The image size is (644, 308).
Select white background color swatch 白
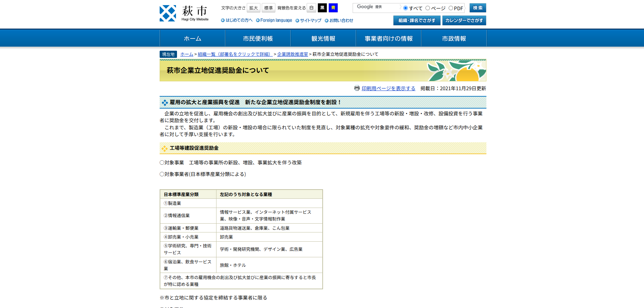311,8
